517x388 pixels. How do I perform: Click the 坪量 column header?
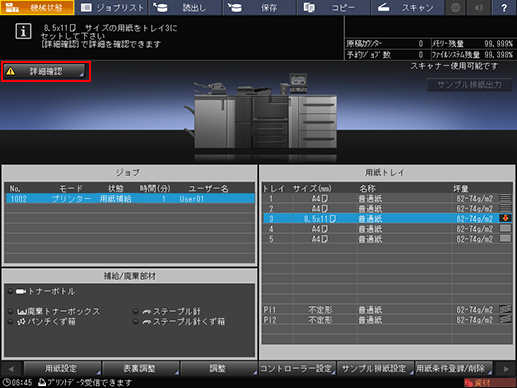[x=460, y=189]
